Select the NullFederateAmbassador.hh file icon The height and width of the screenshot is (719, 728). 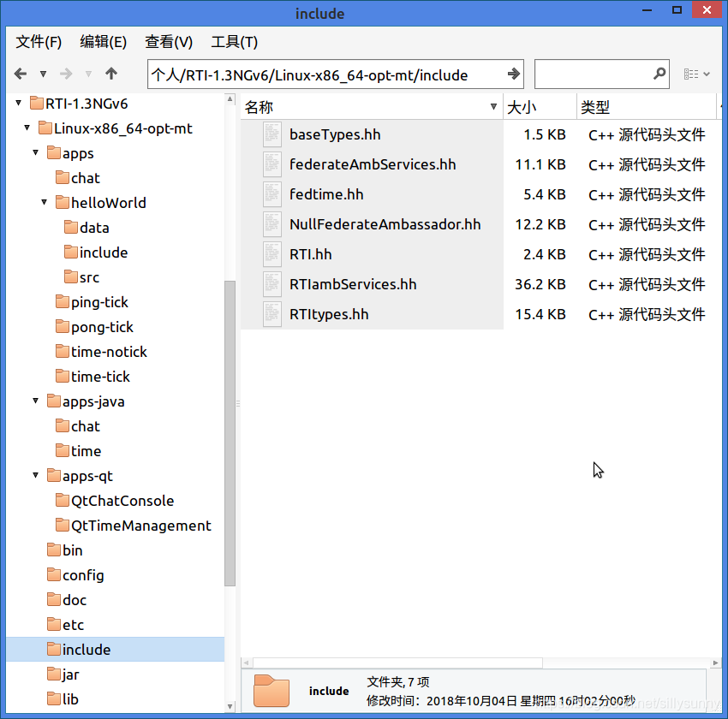point(272,224)
